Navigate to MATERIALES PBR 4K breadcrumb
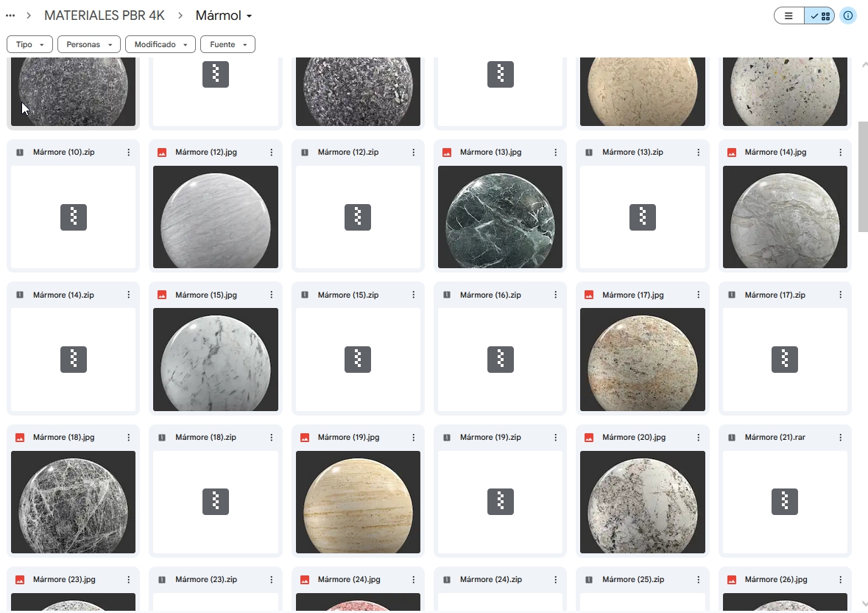 coord(104,15)
